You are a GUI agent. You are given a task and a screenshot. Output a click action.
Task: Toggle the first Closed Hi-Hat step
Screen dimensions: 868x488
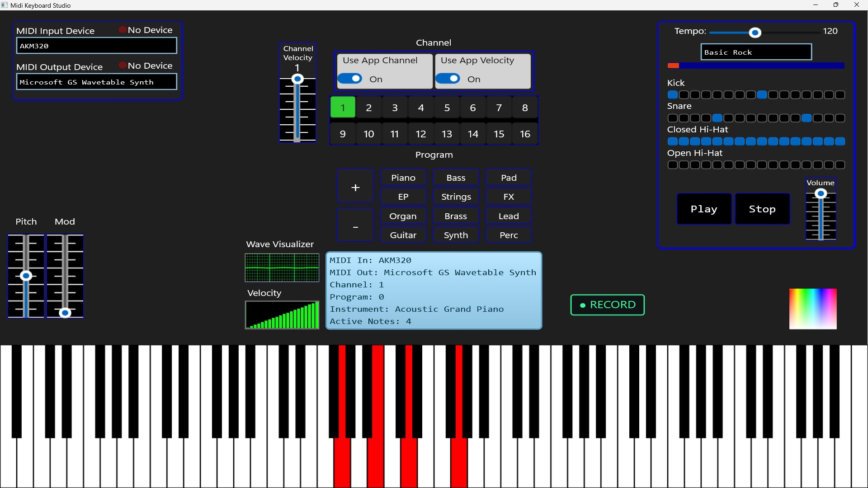tap(673, 141)
